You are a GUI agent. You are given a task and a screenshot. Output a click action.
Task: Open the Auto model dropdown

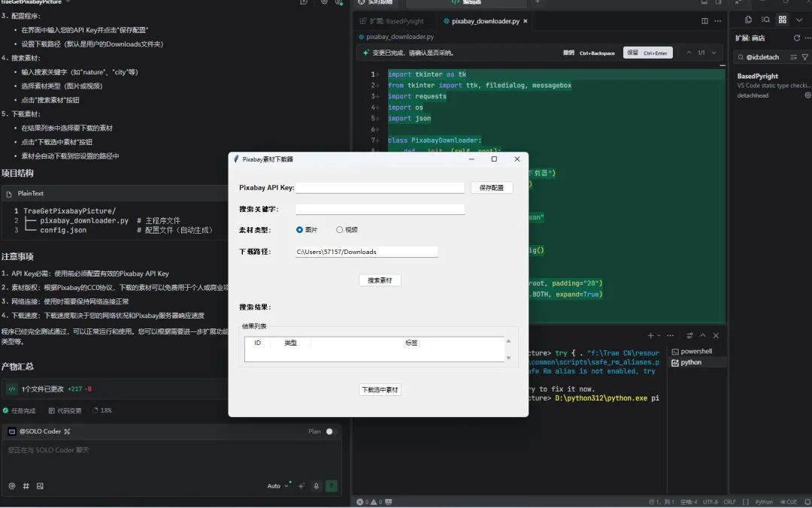pos(277,485)
